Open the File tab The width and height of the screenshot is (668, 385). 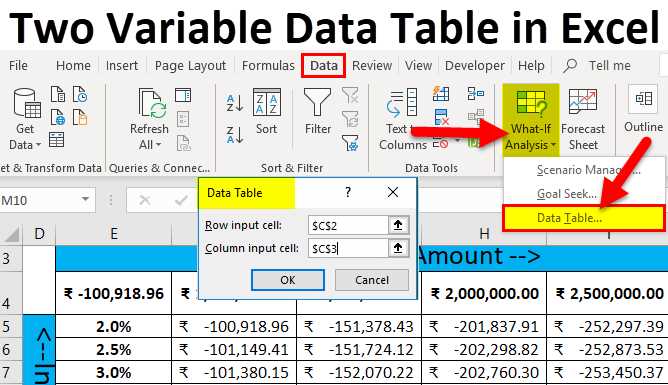pos(18,66)
